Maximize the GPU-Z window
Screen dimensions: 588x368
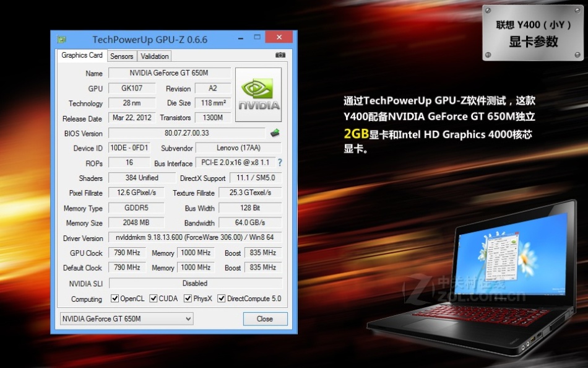257,38
